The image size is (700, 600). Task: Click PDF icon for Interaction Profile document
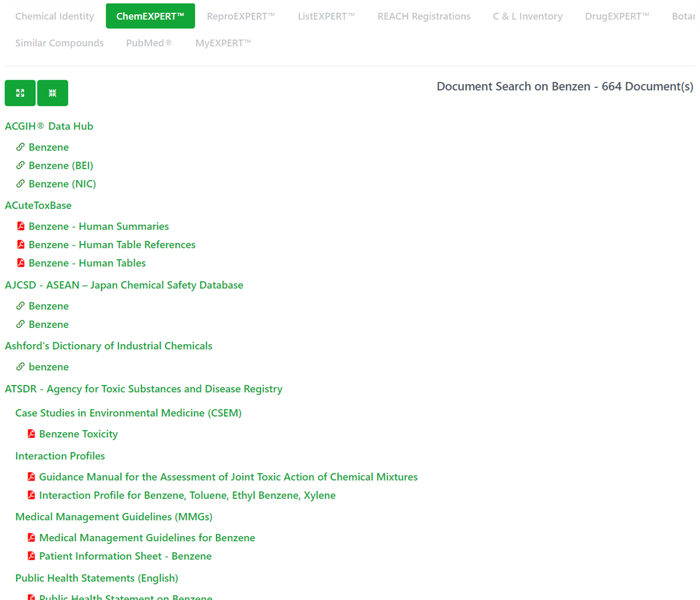tap(31, 495)
